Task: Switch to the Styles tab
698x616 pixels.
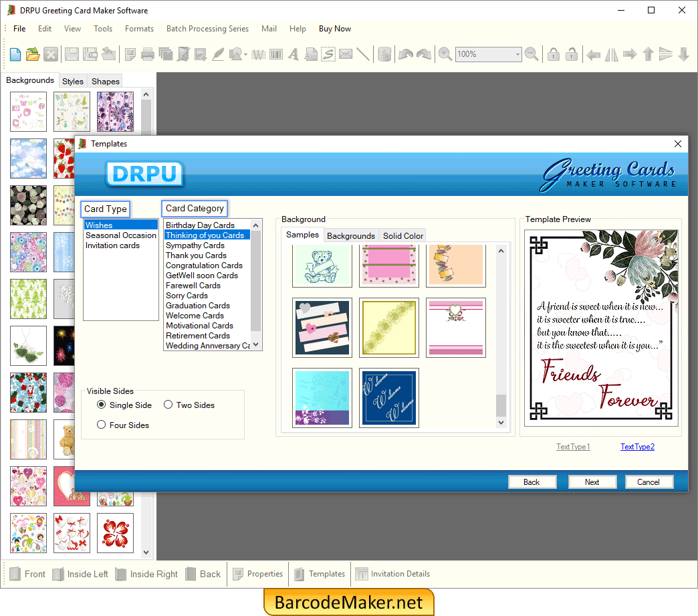Action: click(73, 81)
